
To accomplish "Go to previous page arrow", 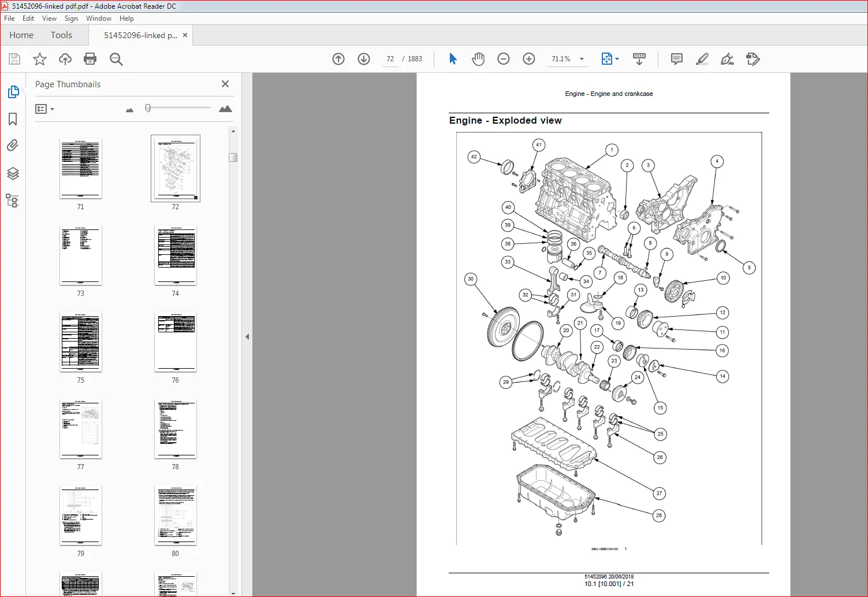I will click(338, 59).
